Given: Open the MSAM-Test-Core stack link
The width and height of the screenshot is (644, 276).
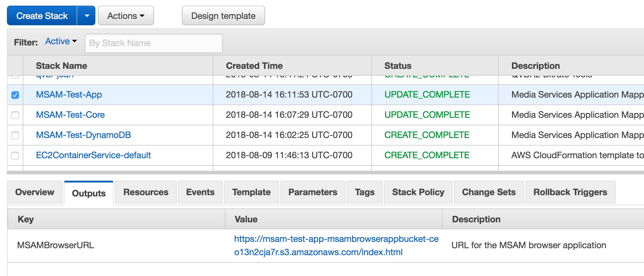Looking at the screenshot, I should (70, 115).
